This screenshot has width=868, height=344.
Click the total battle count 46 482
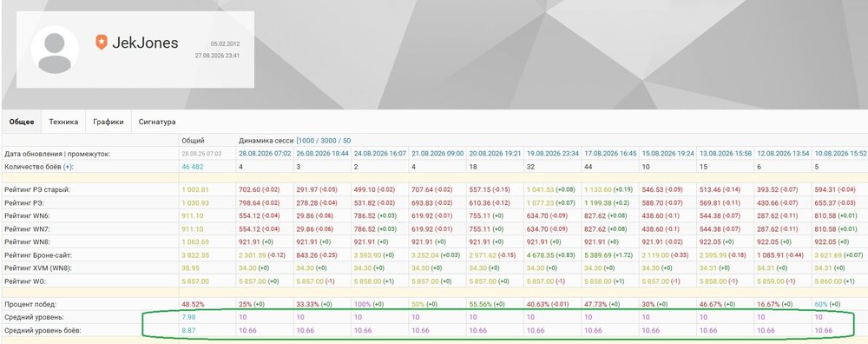click(x=194, y=167)
